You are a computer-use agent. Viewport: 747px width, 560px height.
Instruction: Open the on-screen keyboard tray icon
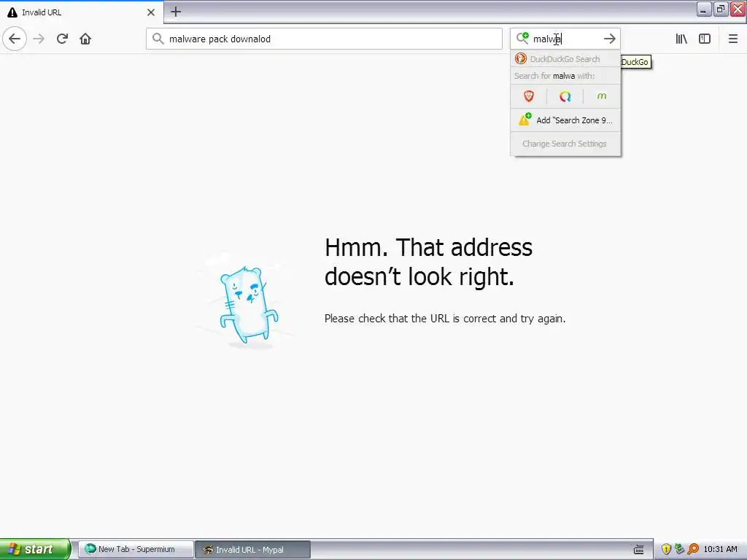click(639, 550)
